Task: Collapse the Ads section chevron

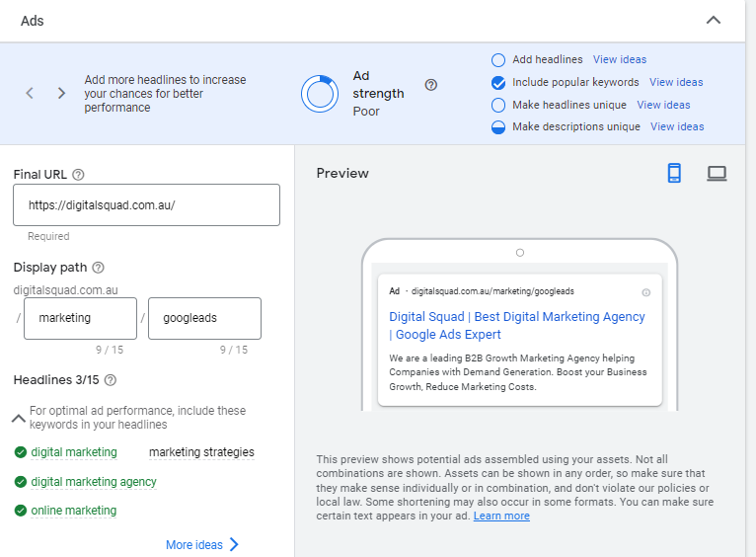Action: tap(714, 21)
